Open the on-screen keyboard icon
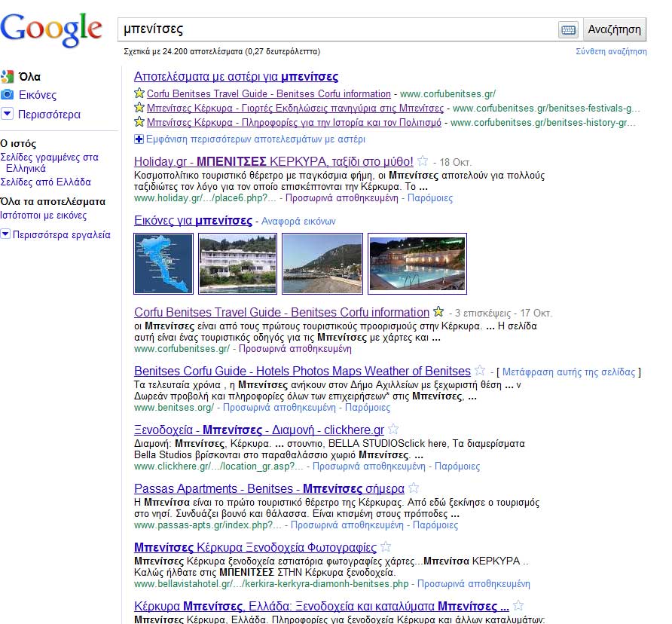Screen dimensions: 672x624 pyautogui.click(x=568, y=29)
